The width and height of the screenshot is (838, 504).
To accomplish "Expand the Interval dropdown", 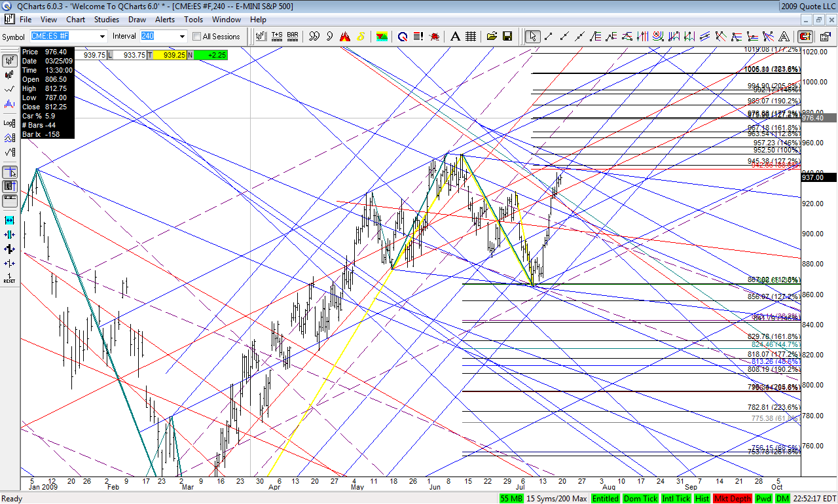I will [182, 37].
